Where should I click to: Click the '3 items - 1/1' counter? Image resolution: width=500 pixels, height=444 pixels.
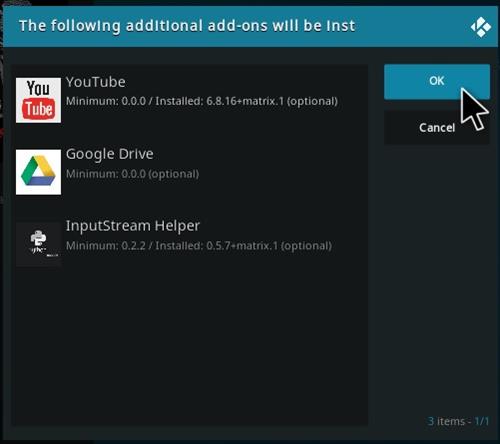pyautogui.click(x=458, y=421)
